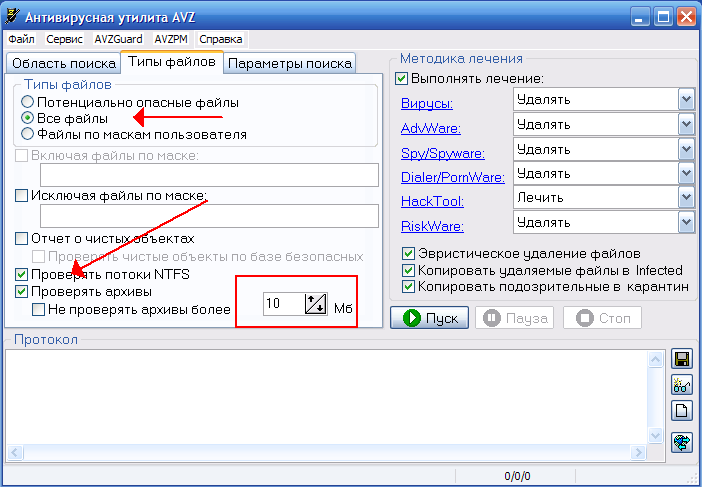Select the 'Типы файлов' tab
The image size is (702, 487).
[x=172, y=62]
